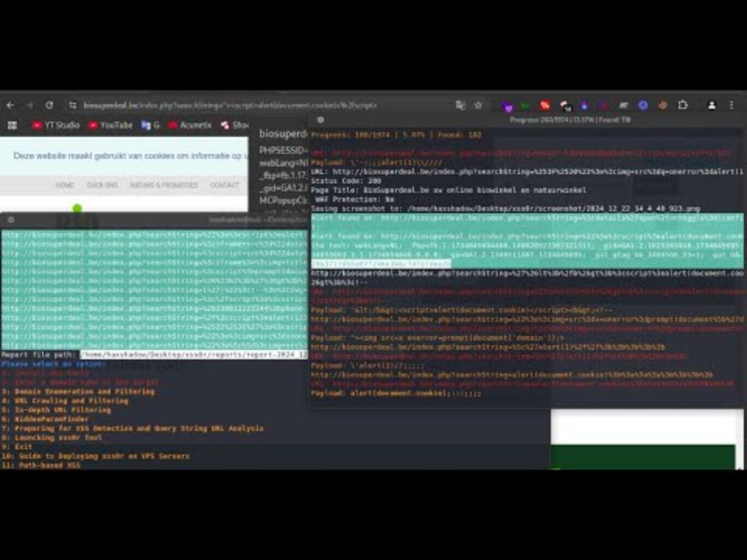Click the browser forward arrow
Viewport: 747px width, 560px height.
coord(30,105)
